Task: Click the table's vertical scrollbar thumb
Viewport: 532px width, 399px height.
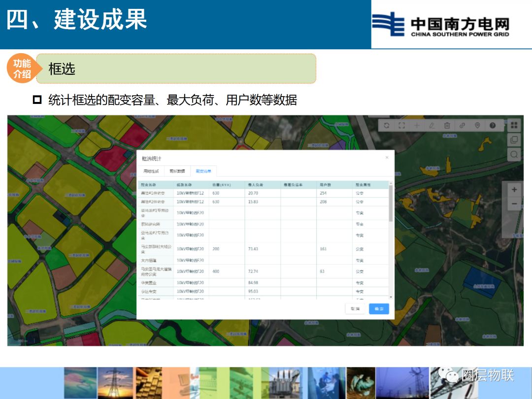Action: pyautogui.click(x=391, y=203)
